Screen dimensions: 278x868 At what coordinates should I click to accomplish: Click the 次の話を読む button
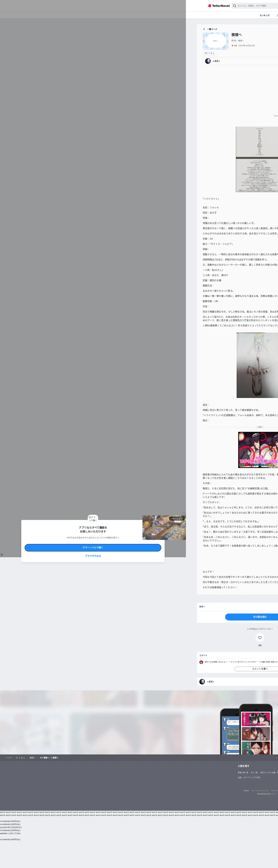coord(259,617)
